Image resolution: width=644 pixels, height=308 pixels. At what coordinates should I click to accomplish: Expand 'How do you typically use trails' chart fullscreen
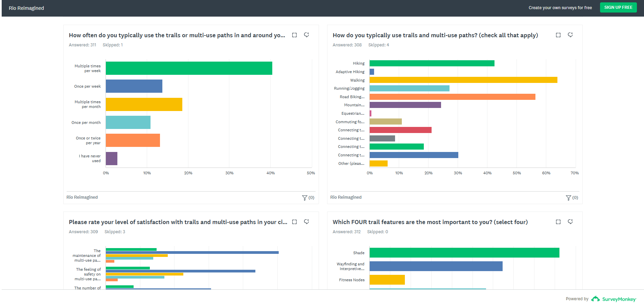tap(558, 35)
